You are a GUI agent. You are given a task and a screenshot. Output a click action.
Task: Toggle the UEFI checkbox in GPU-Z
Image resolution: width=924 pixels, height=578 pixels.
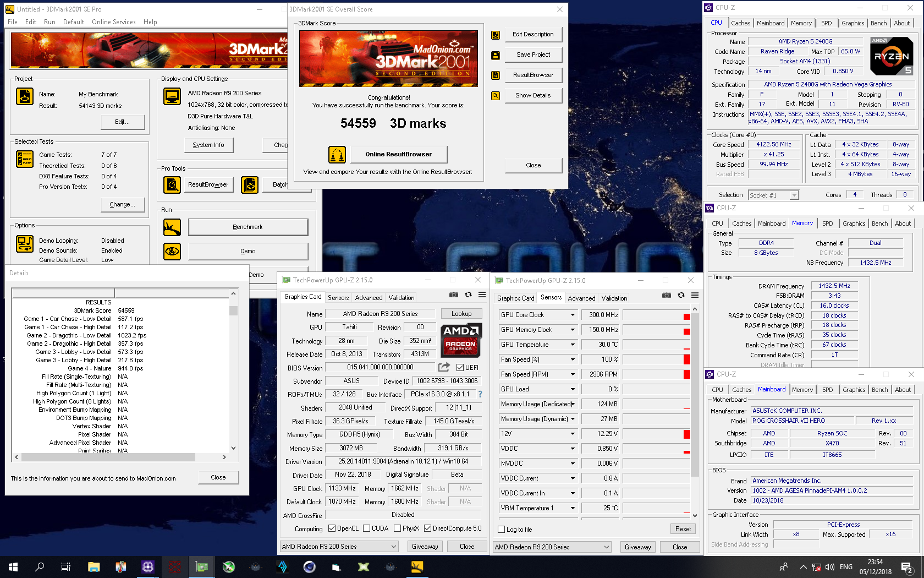460,368
